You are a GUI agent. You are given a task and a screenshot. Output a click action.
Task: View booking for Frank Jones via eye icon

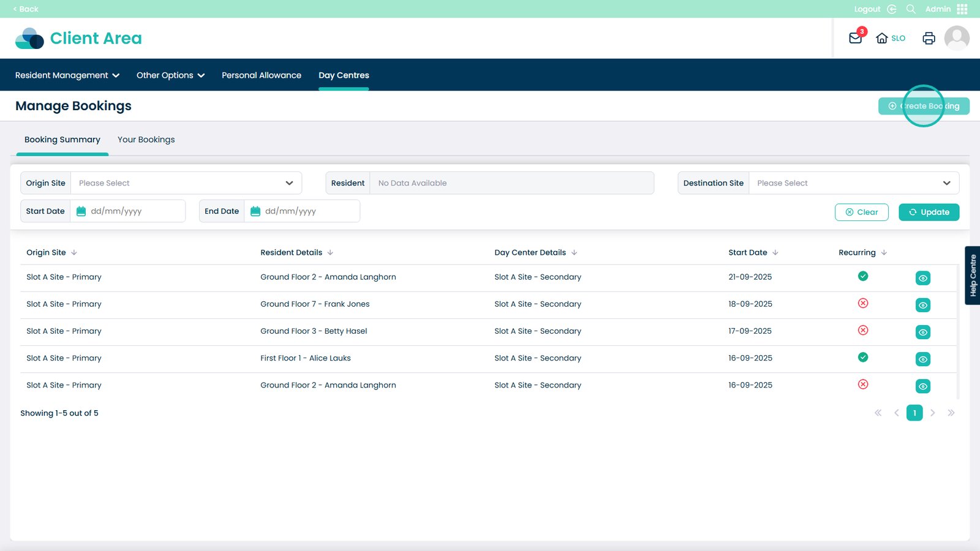(x=922, y=305)
